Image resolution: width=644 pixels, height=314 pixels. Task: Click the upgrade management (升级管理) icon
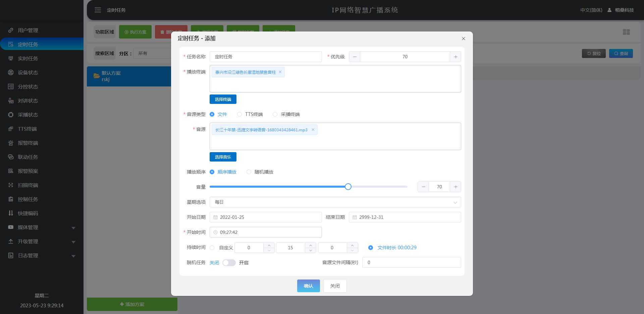[x=11, y=241]
